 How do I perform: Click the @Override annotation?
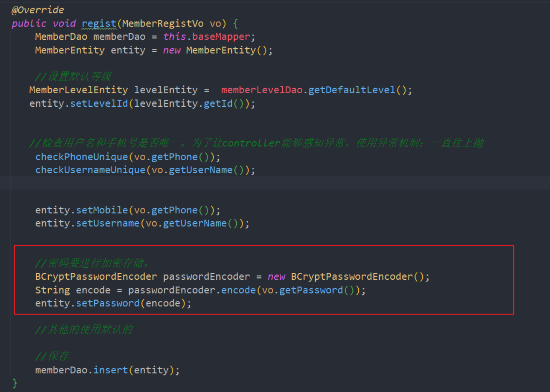(38, 10)
